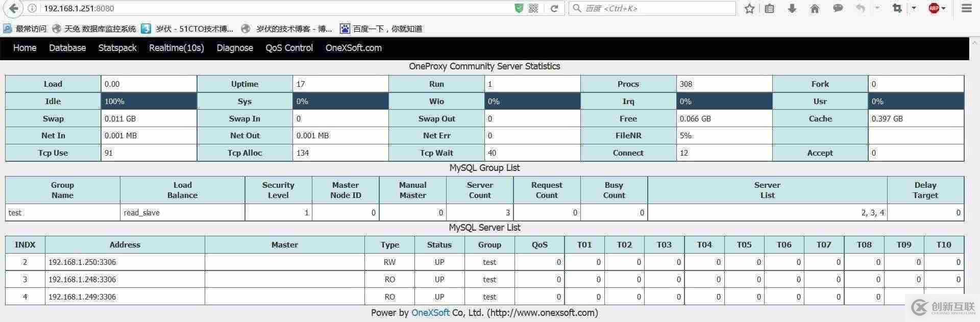Viewport: 980px width, 322px height.
Task: Open the undo arrow dropdown
Action: point(877,8)
